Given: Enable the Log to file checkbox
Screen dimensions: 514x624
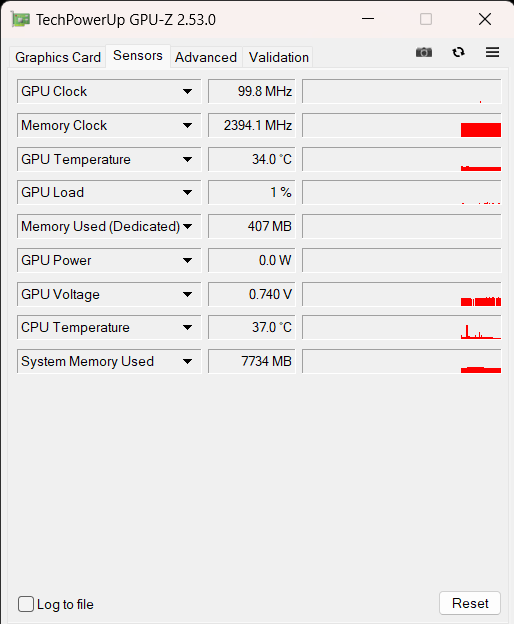Looking at the screenshot, I should [x=26, y=604].
